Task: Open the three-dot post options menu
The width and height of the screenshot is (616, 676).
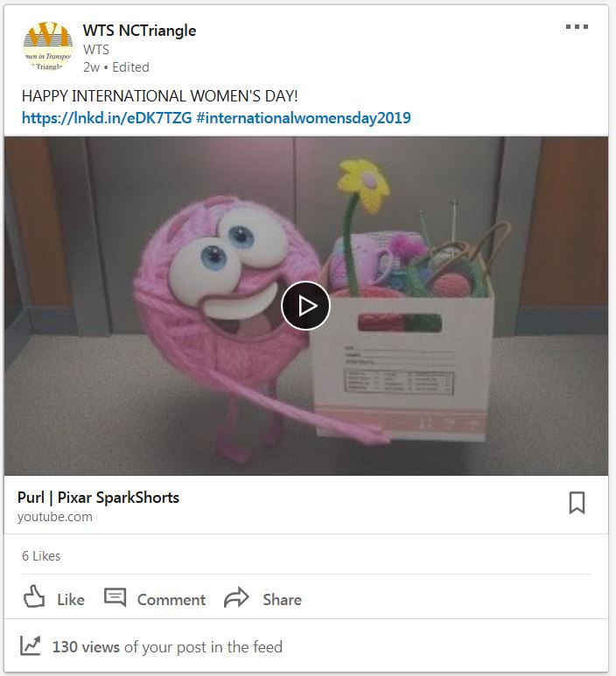Action: (577, 27)
